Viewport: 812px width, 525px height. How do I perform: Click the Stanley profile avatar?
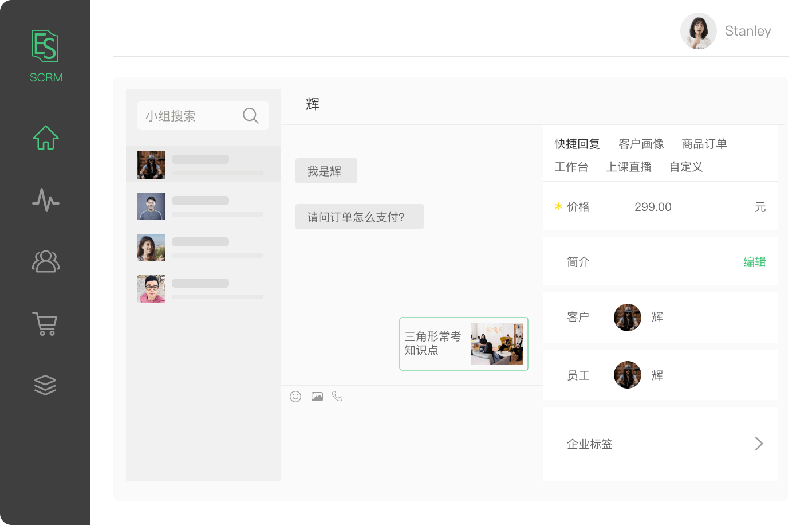coord(698,31)
